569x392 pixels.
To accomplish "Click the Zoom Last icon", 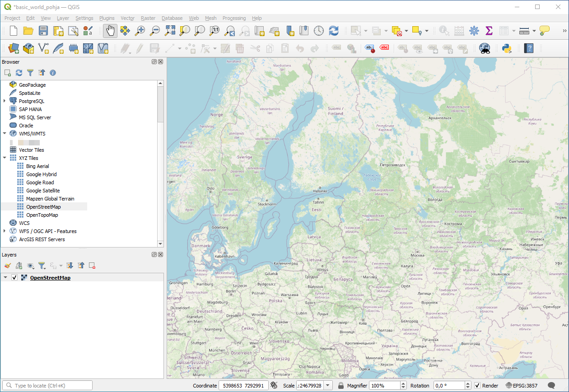I will [229, 31].
